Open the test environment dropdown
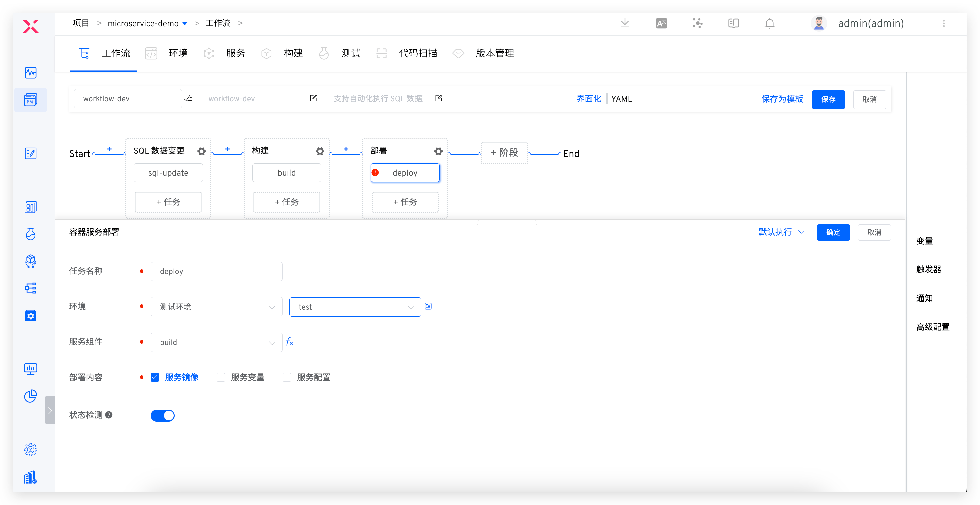This screenshot has height=505, width=980. [x=355, y=306]
